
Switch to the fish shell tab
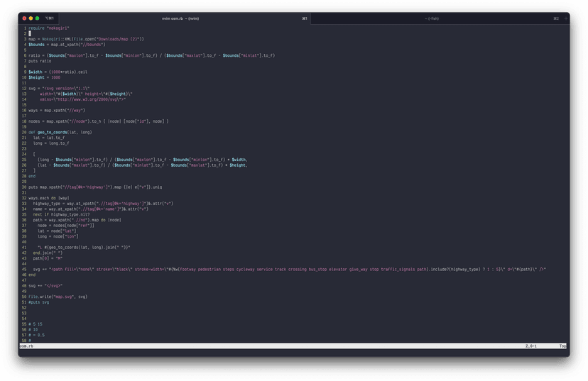coord(431,18)
